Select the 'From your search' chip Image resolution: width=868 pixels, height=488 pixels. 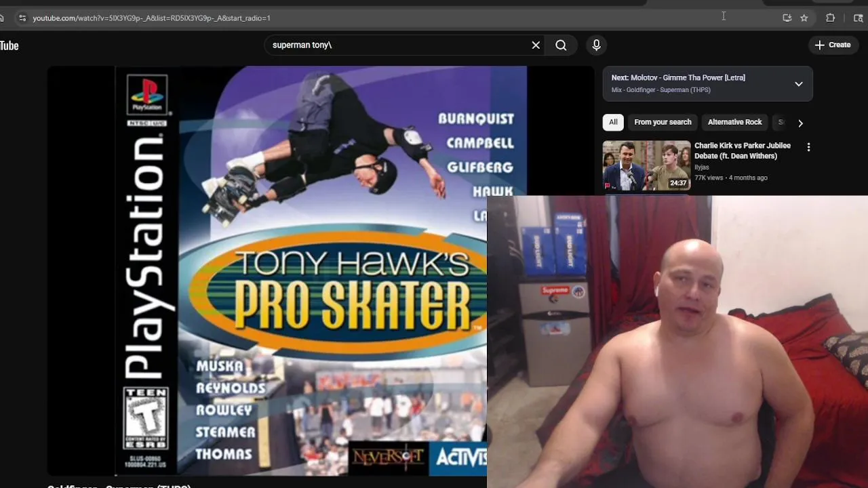(663, 123)
